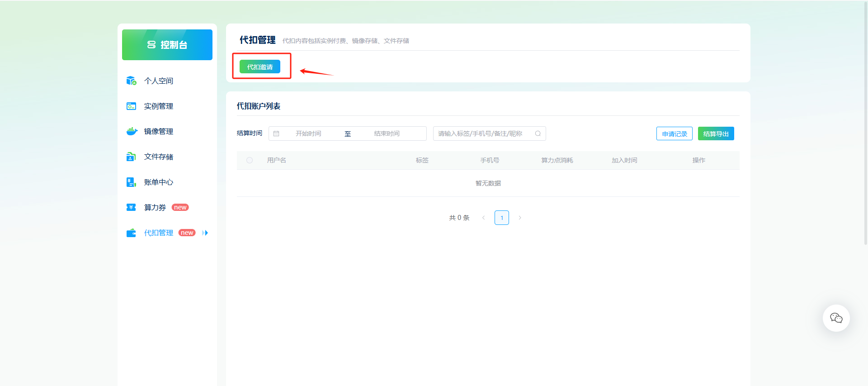Click the calendar icon in date range
Screen dimensions: 868x386
click(x=276, y=133)
